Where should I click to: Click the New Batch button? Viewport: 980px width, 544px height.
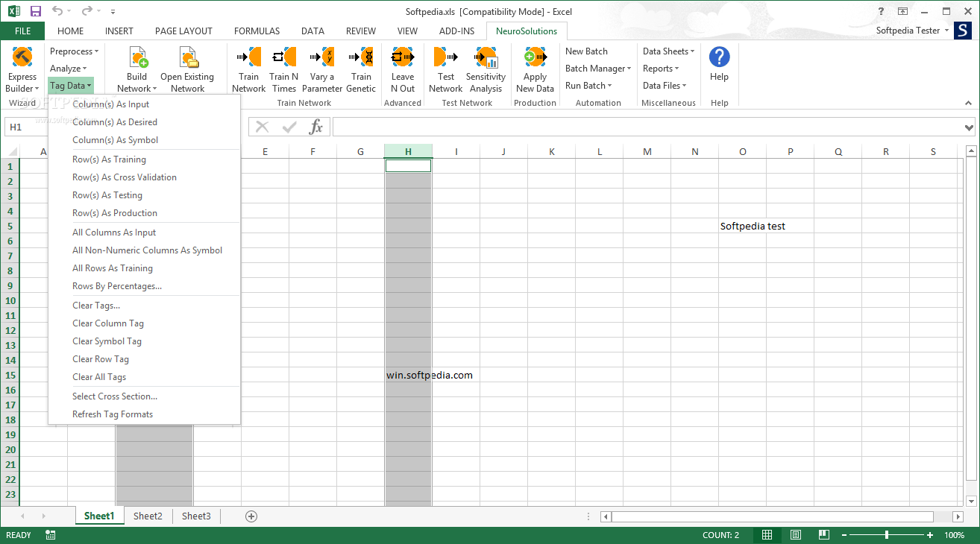tap(586, 51)
